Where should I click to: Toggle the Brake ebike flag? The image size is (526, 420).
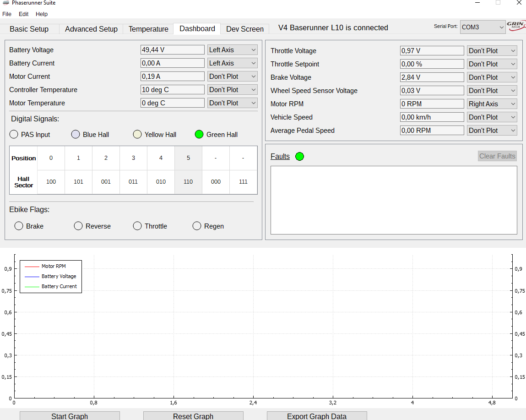pos(19,226)
